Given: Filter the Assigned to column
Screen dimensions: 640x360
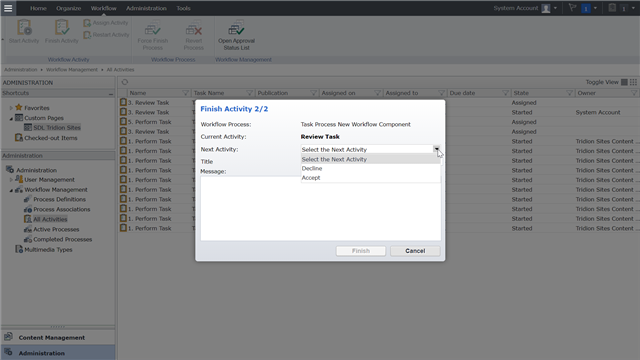Looking at the screenshot, I should pos(441,93).
